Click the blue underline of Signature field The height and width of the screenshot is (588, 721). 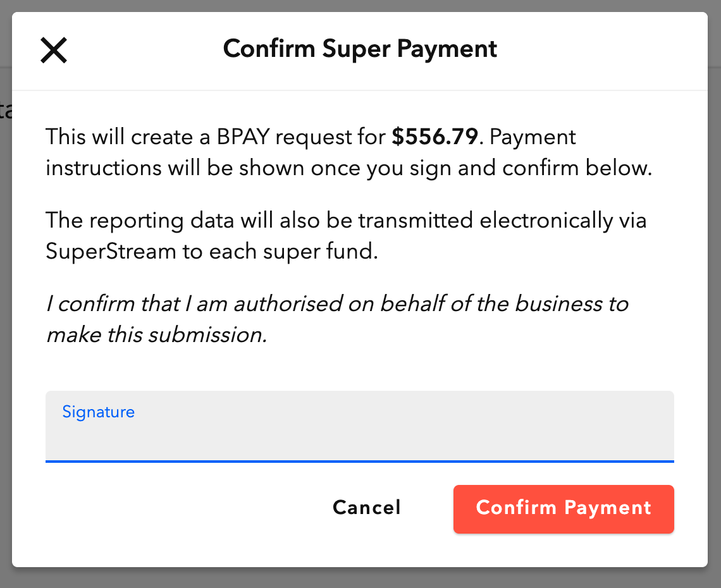359,461
